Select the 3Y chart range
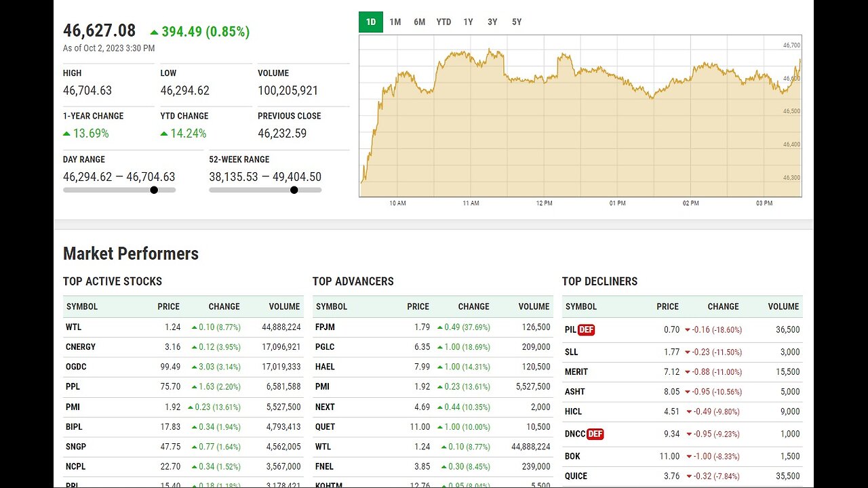868x488 pixels. 492,22
